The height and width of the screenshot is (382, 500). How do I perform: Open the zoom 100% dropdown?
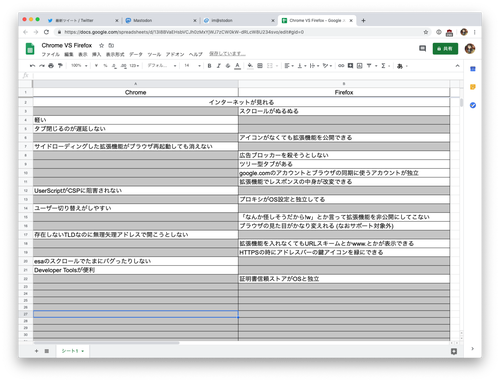(x=79, y=66)
